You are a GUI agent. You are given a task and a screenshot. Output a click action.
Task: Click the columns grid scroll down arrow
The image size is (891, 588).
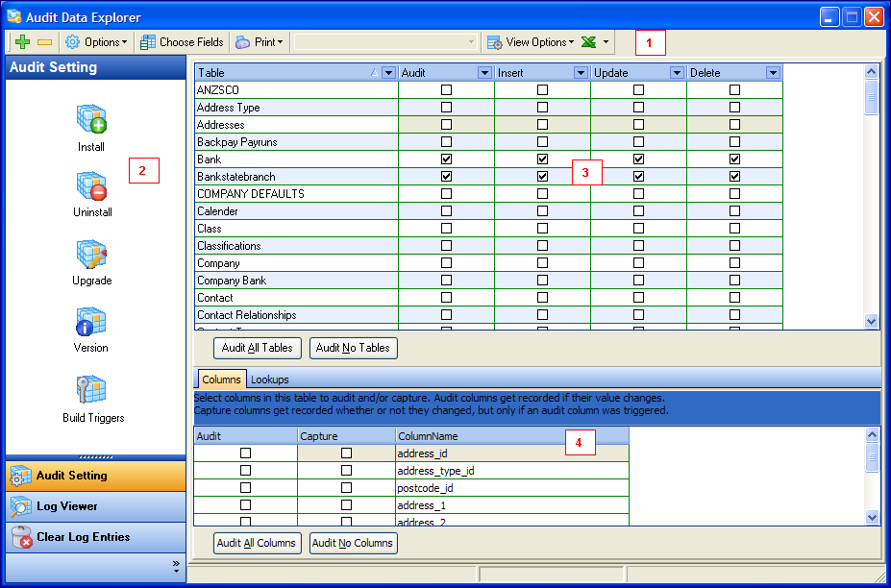click(872, 516)
